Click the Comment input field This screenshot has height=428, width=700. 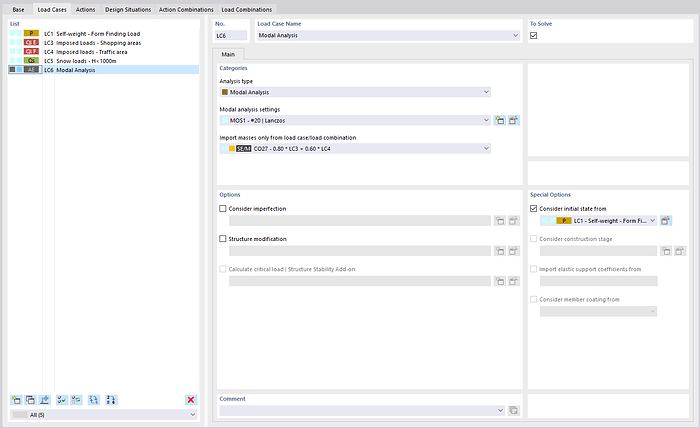360,410
